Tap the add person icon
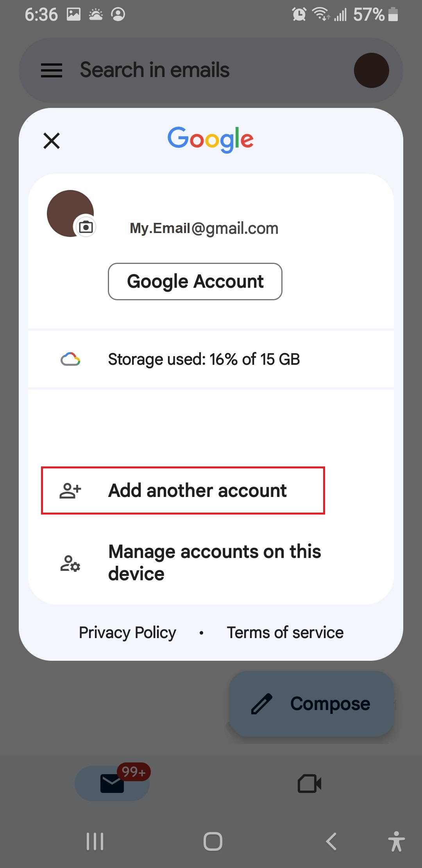Image resolution: width=422 pixels, height=868 pixels. 70,490
